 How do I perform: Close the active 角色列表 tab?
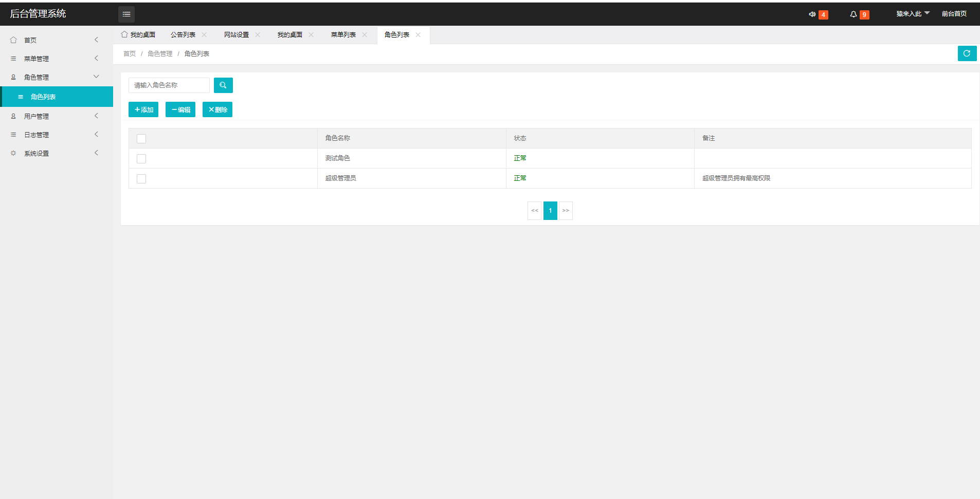(418, 35)
